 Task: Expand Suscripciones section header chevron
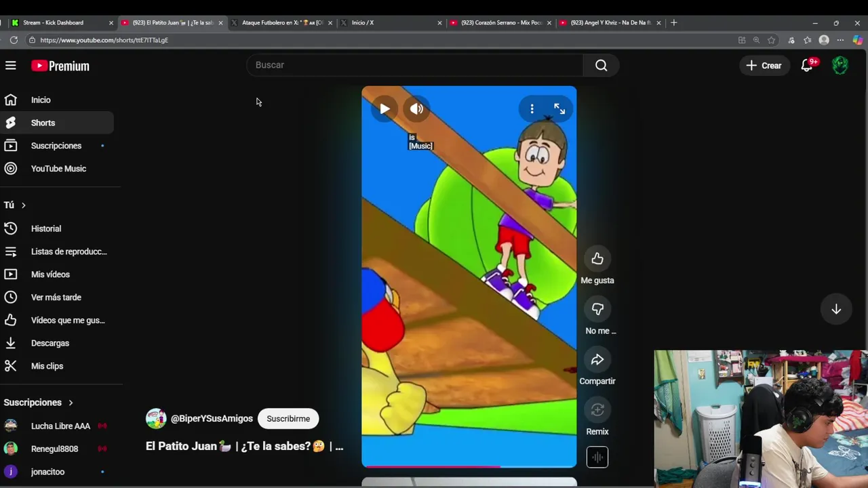coord(71,403)
